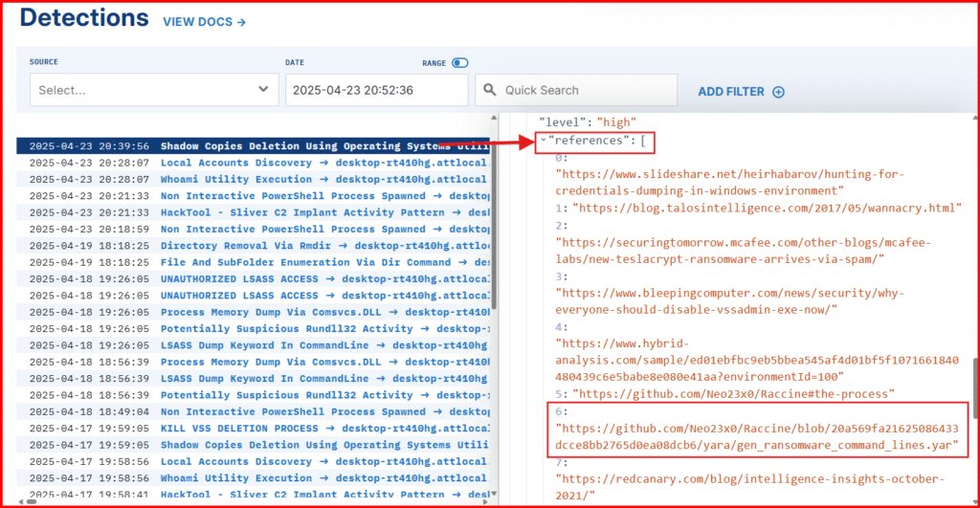
Task: Collapse the references array chevron
Action: [x=543, y=141]
